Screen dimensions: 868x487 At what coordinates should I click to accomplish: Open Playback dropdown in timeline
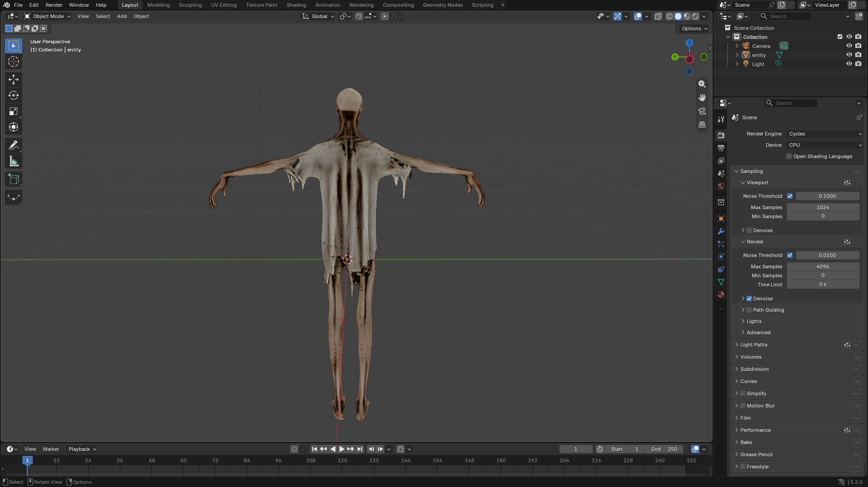pyautogui.click(x=82, y=449)
